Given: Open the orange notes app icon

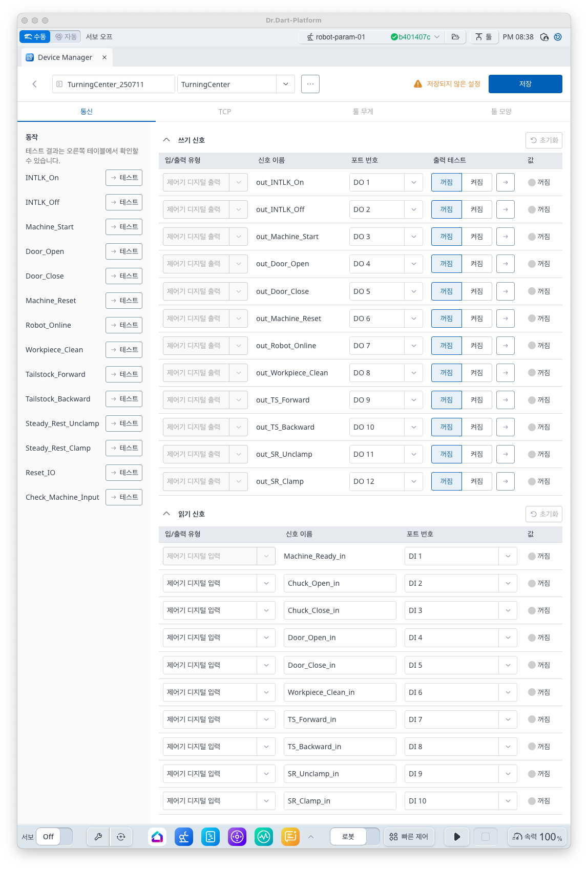Looking at the screenshot, I should [290, 837].
